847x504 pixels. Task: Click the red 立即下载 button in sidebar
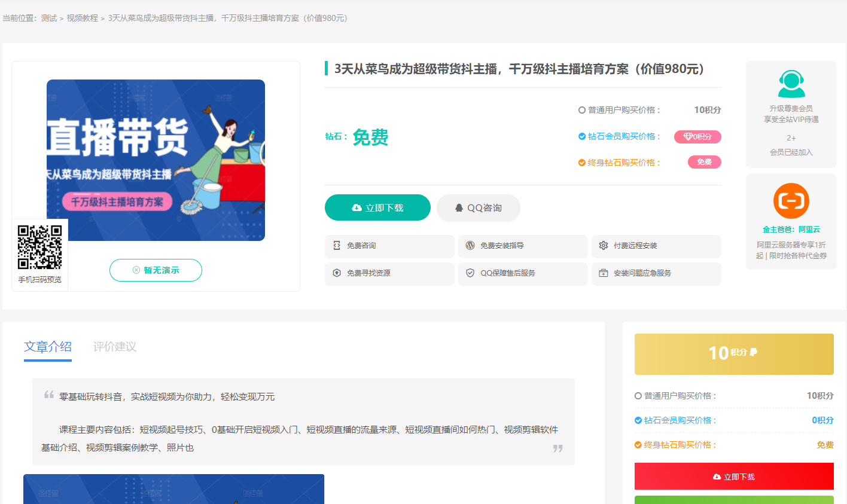pyautogui.click(x=734, y=476)
